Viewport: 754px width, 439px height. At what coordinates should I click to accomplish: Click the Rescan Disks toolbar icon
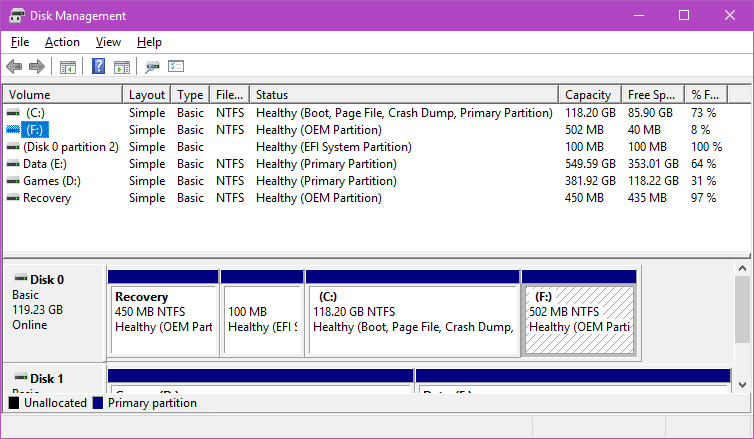pos(152,67)
